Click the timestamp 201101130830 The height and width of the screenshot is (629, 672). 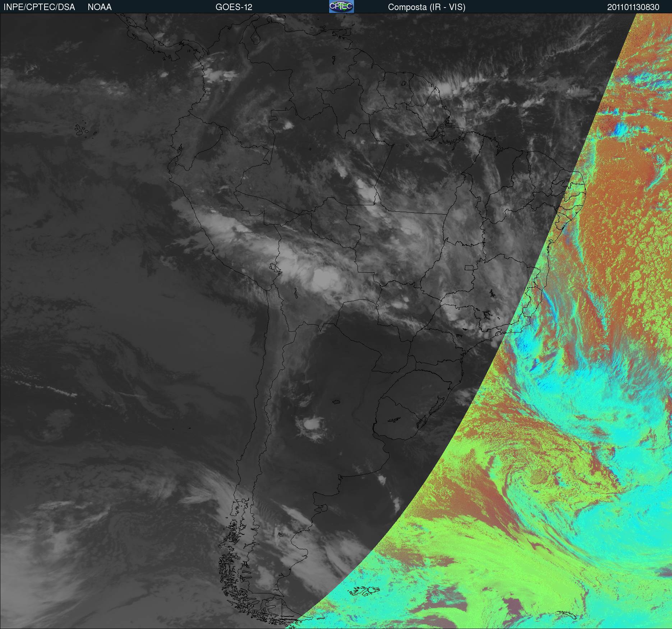[633, 7]
